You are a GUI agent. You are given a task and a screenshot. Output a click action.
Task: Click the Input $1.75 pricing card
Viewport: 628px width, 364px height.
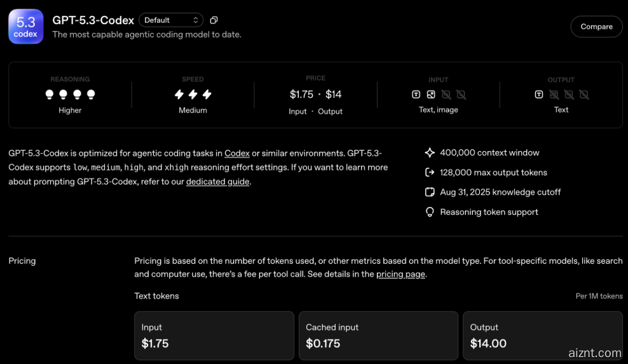tap(214, 335)
